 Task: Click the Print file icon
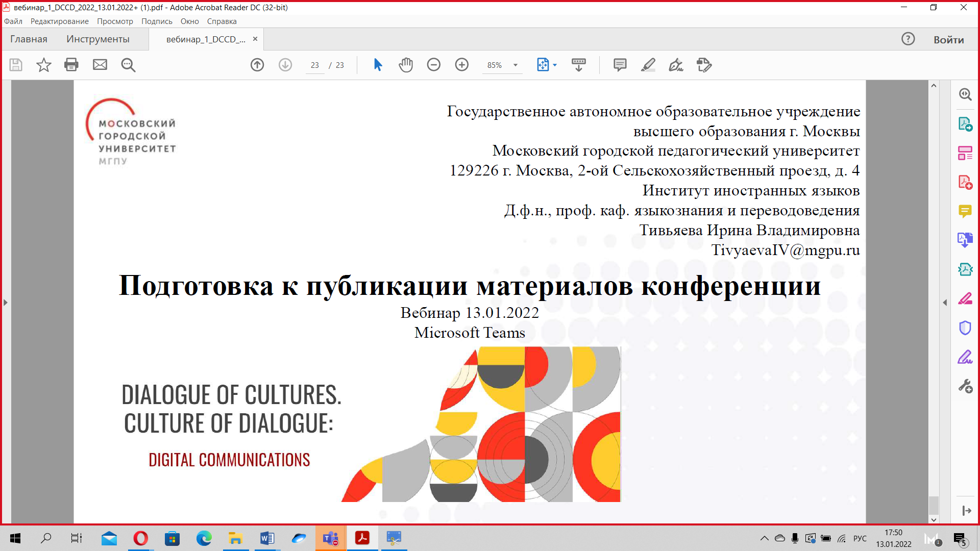click(x=71, y=65)
